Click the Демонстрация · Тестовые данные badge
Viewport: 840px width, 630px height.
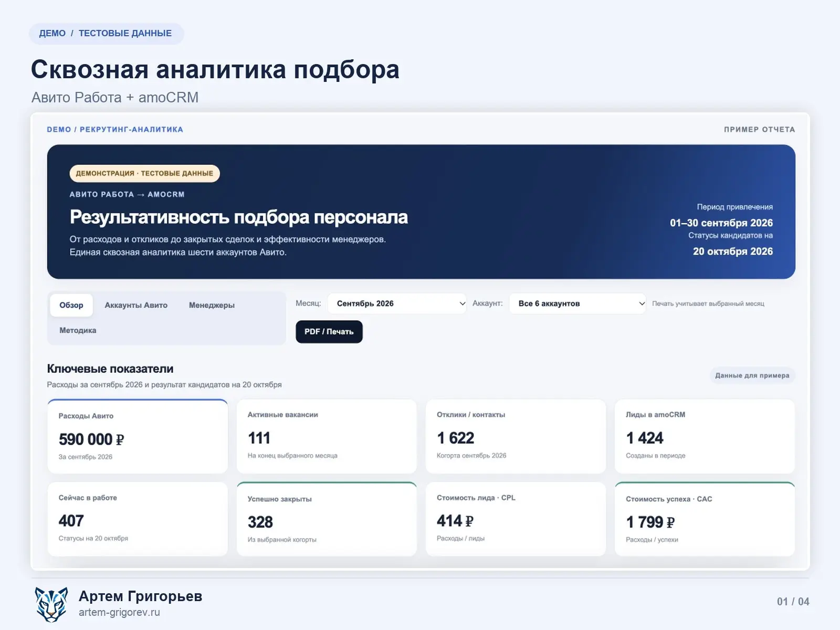pos(144,173)
